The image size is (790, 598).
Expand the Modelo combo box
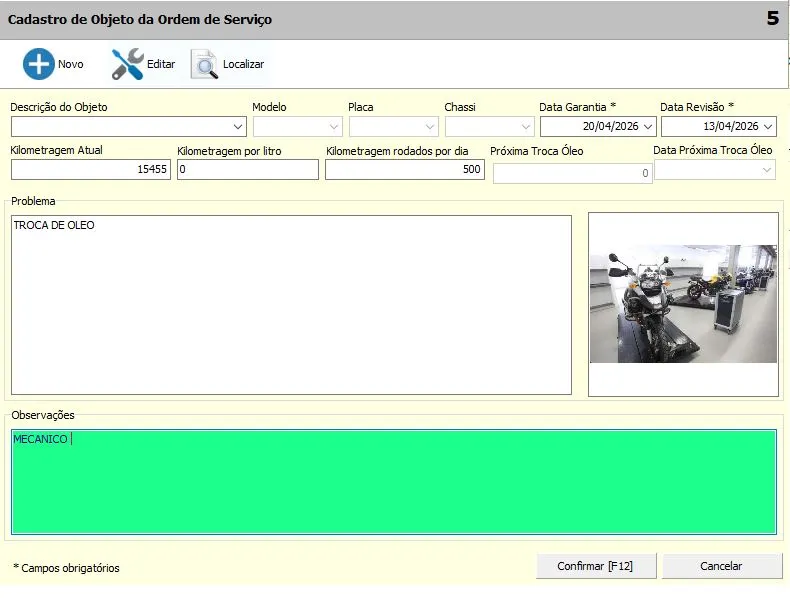[334, 126]
